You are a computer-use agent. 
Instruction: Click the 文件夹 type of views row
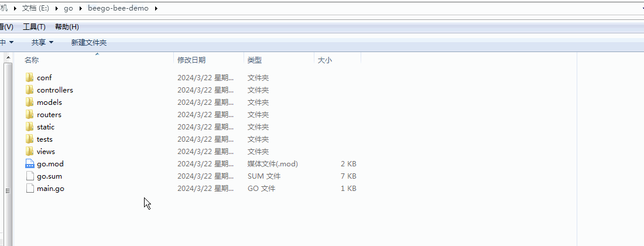coord(258,152)
